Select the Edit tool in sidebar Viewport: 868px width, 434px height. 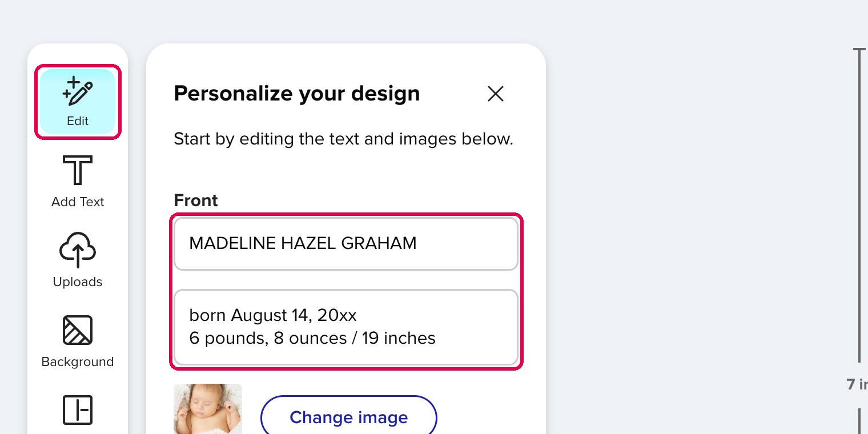pyautogui.click(x=78, y=102)
